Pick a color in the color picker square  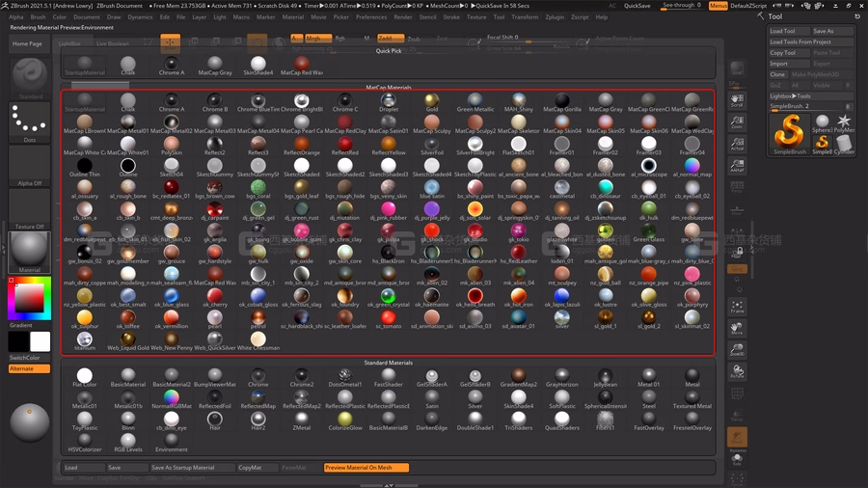[29, 299]
